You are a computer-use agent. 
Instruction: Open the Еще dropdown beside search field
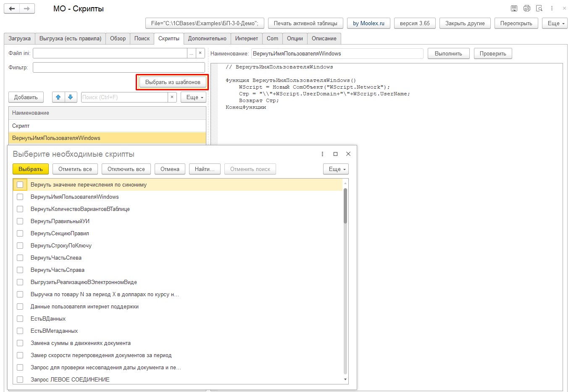[x=194, y=97]
